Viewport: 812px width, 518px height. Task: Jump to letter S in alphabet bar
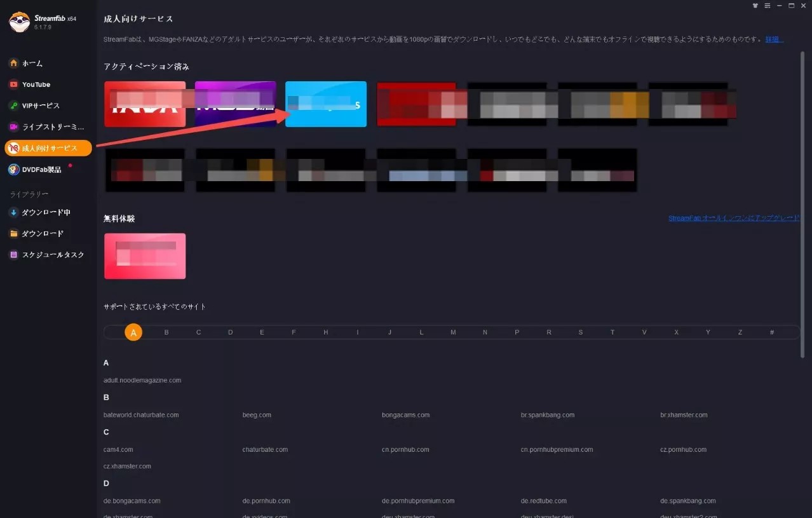click(x=580, y=332)
